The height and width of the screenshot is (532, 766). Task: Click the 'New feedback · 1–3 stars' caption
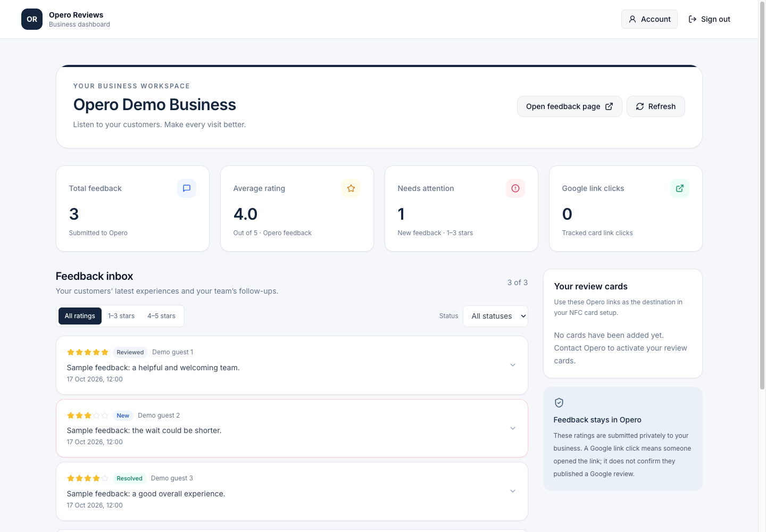tap(435, 233)
